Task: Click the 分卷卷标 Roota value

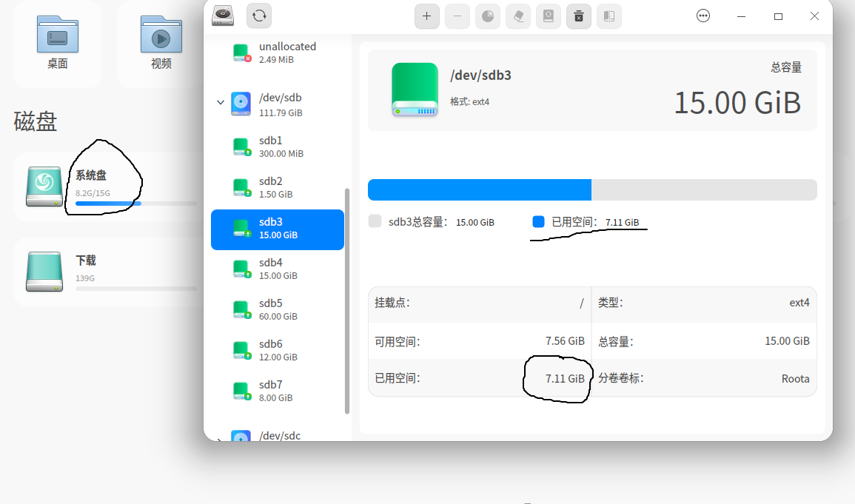Action: pos(796,379)
